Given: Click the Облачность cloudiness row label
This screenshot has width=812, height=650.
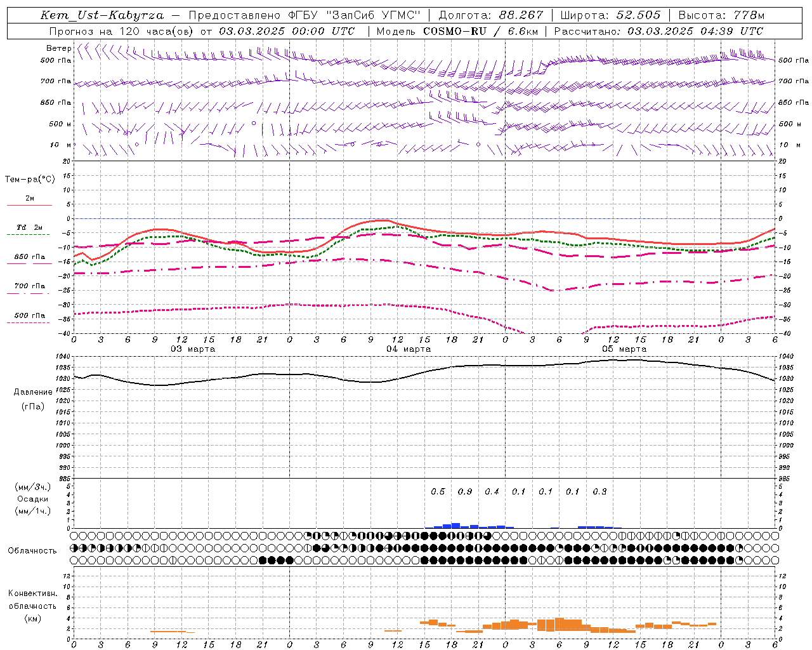Looking at the screenshot, I should (x=32, y=551).
